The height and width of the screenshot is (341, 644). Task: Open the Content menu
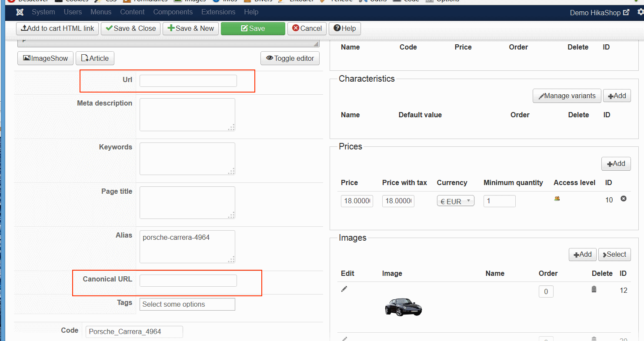pos(133,12)
